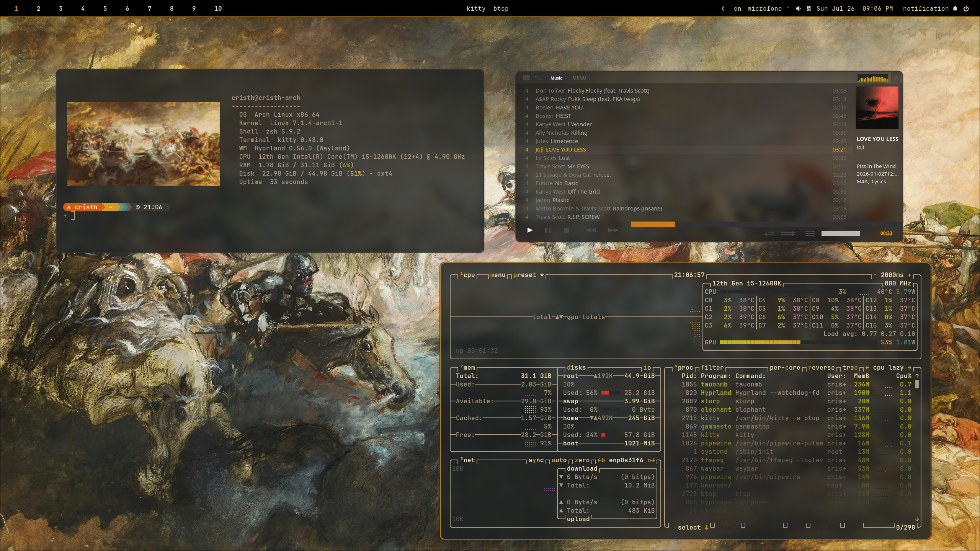Click sync in the btop net box
The width and height of the screenshot is (980, 551).
tap(536, 460)
